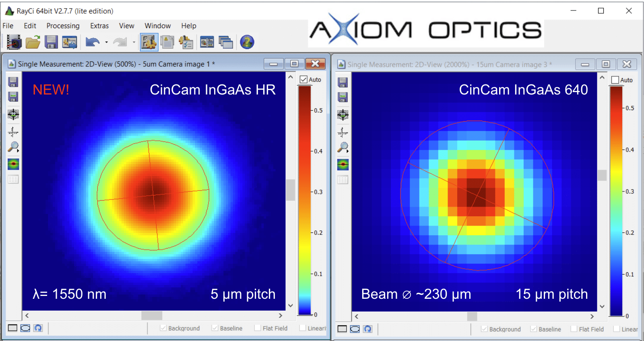Click beam color view icon in 5um window
The width and height of the screenshot is (644, 341).
pyautogui.click(x=13, y=164)
